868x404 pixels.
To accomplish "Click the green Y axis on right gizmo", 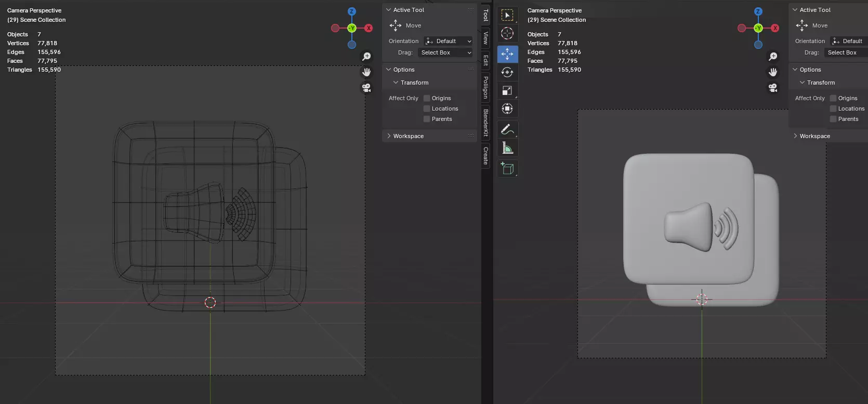I will pos(758,28).
